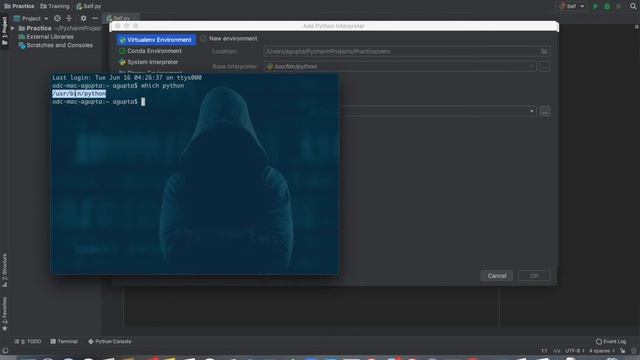
Task: Select Virtualenv Environment interpreter type
Action: click(x=156, y=40)
